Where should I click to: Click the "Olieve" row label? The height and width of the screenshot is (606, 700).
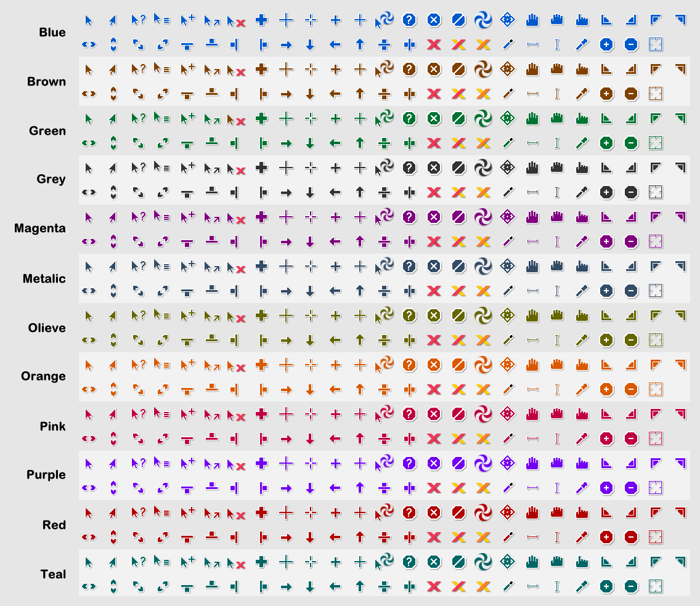pyautogui.click(x=47, y=328)
